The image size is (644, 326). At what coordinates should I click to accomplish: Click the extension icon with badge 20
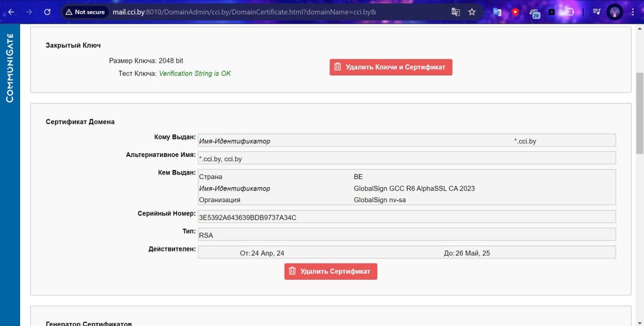(534, 13)
